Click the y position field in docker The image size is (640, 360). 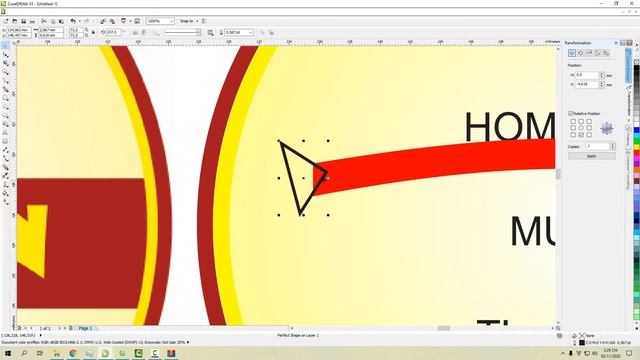587,84
